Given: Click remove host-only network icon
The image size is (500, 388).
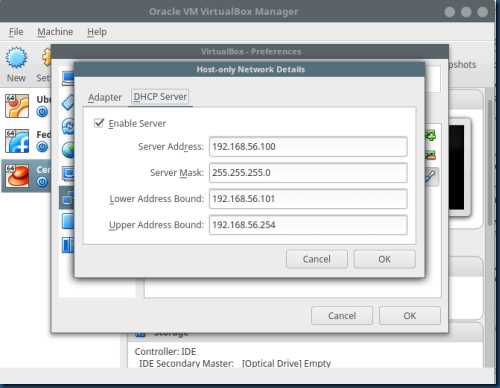Looking at the screenshot, I should (x=430, y=155).
